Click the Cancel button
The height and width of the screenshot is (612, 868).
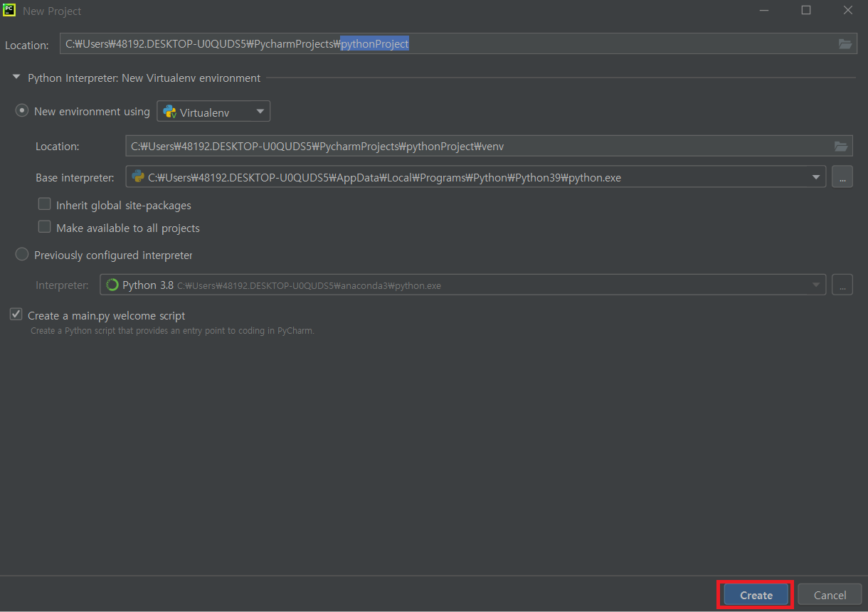pos(830,595)
